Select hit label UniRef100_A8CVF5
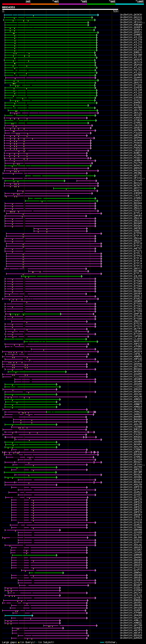The width and height of the screenshot is (146, 644). point(131,631)
